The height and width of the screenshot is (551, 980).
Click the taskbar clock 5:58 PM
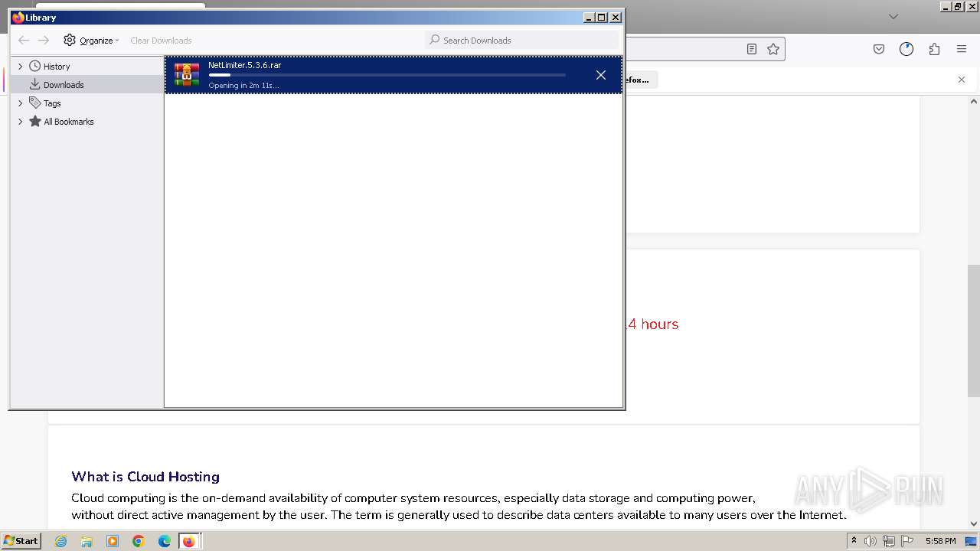point(940,541)
